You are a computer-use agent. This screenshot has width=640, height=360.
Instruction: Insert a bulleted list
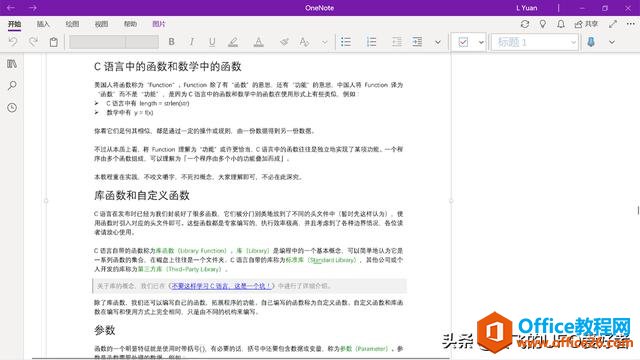click(x=346, y=42)
